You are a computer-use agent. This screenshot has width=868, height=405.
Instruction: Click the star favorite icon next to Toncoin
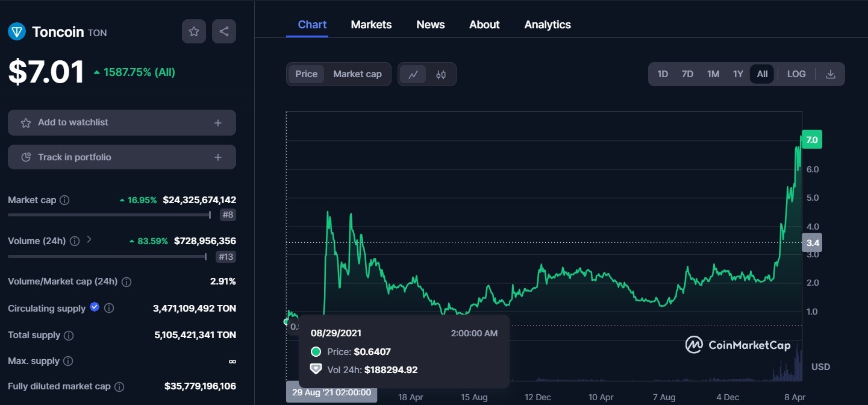tap(194, 31)
